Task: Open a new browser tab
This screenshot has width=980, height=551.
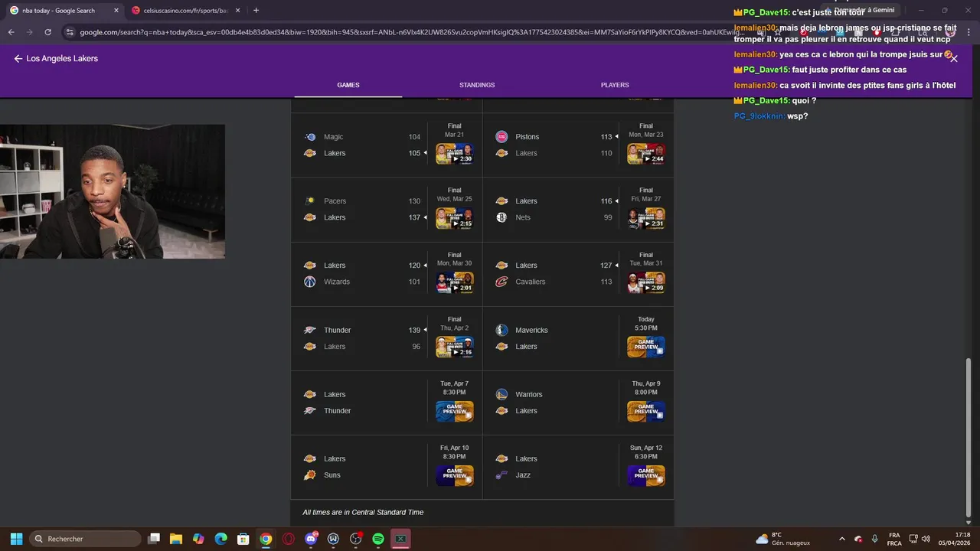Action: (256, 11)
